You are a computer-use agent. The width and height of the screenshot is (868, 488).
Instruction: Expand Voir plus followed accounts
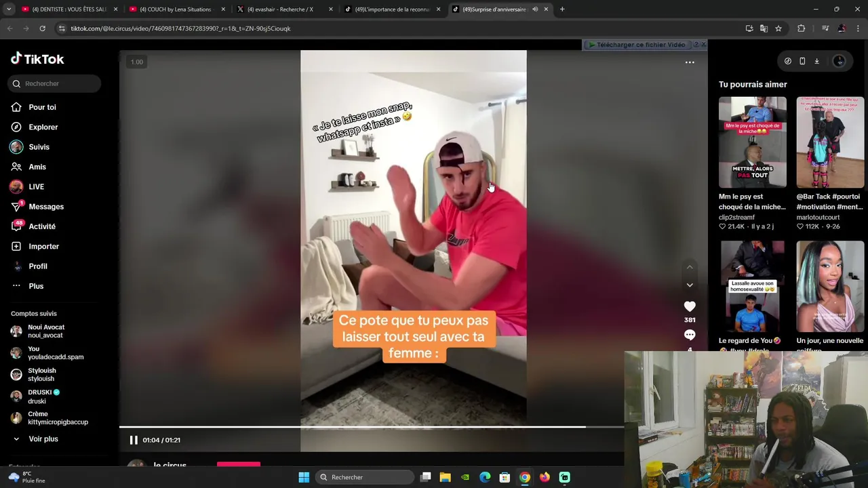coord(43,439)
